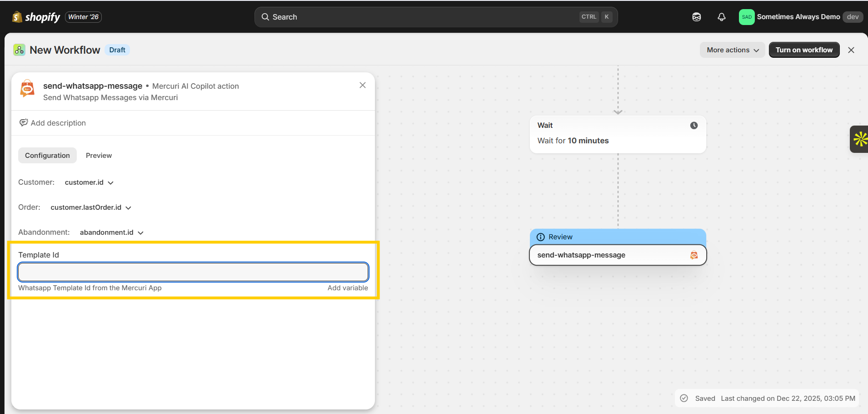Image resolution: width=868 pixels, height=414 pixels.
Task: Select the Configuration tab
Action: 47,156
